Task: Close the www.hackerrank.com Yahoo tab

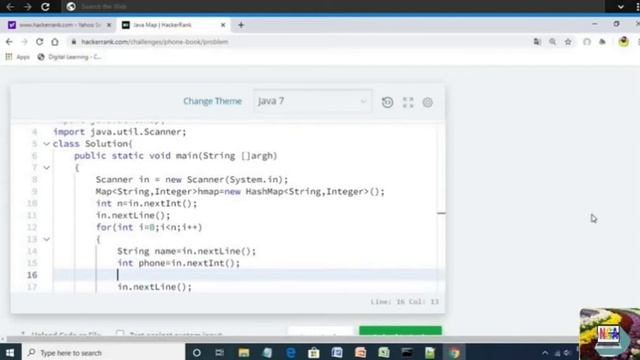Action: click(x=109, y=25)
